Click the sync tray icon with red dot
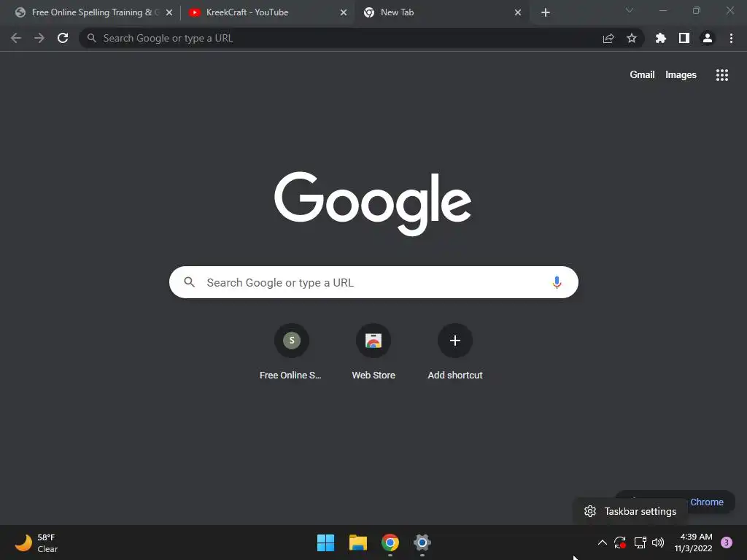Screen dimensions: 747x560 tap(620, 542)
